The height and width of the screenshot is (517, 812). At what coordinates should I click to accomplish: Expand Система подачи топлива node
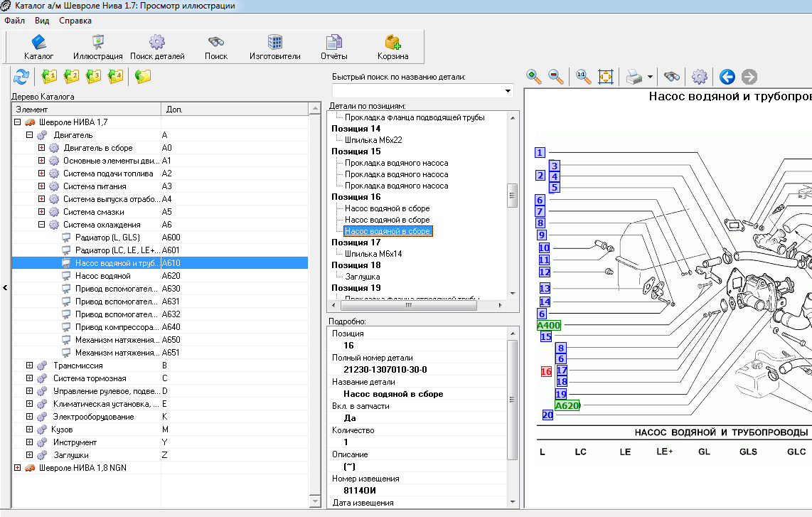click(x=41, y=173)
